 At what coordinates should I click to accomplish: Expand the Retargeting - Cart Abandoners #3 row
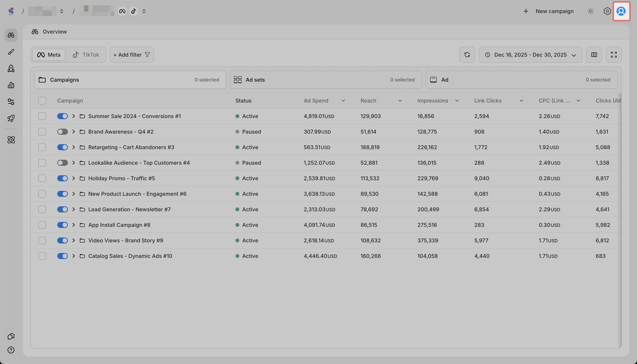[74, 147]
